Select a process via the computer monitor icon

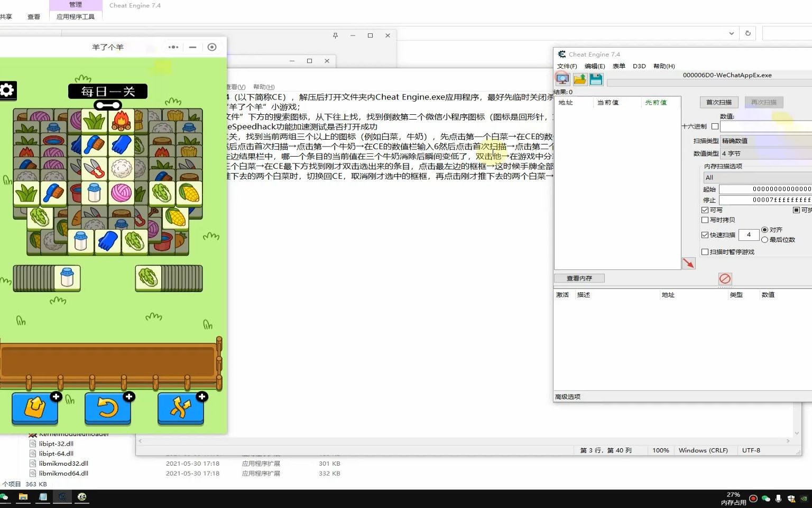[562, 79]
